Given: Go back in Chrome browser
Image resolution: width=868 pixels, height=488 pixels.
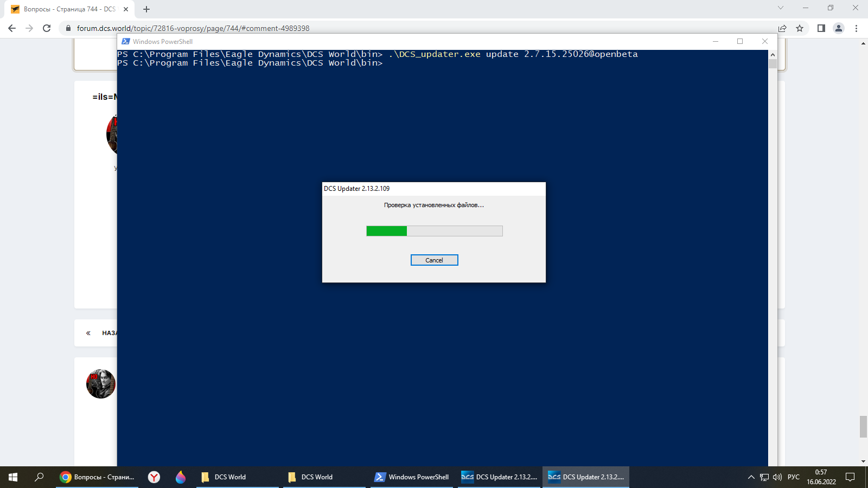Looking at the screenshot, I should pos(12,28).
